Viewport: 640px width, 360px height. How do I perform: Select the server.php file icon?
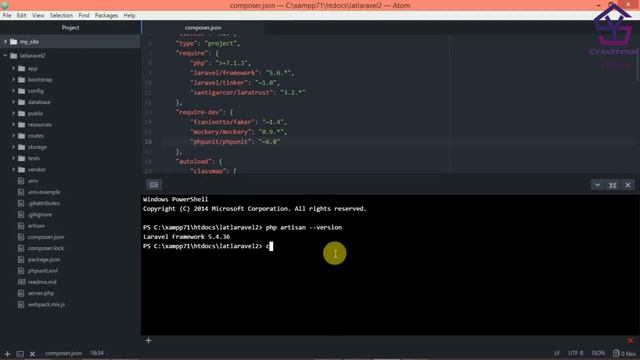[21, 293]
